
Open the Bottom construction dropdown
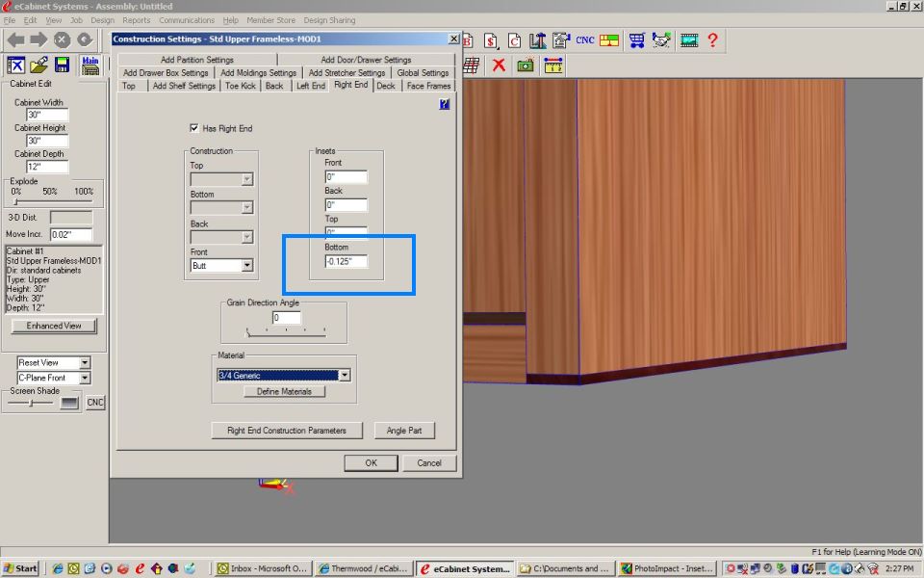(x=247, y=208)
